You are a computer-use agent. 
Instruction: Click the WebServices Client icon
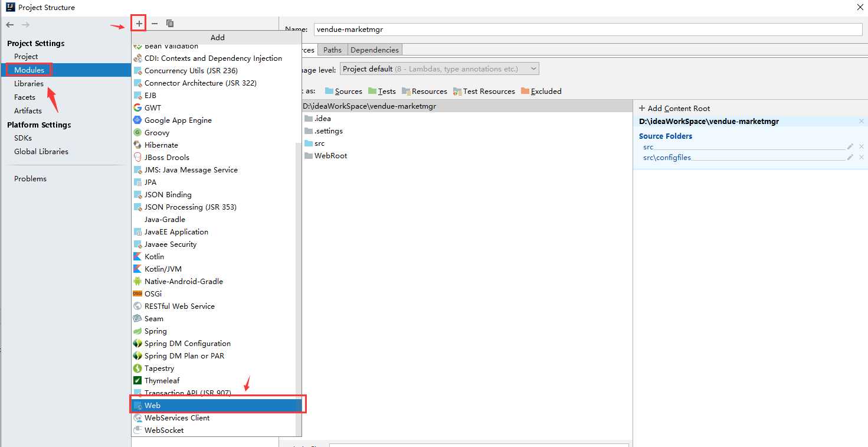click(x=137, y=417)
